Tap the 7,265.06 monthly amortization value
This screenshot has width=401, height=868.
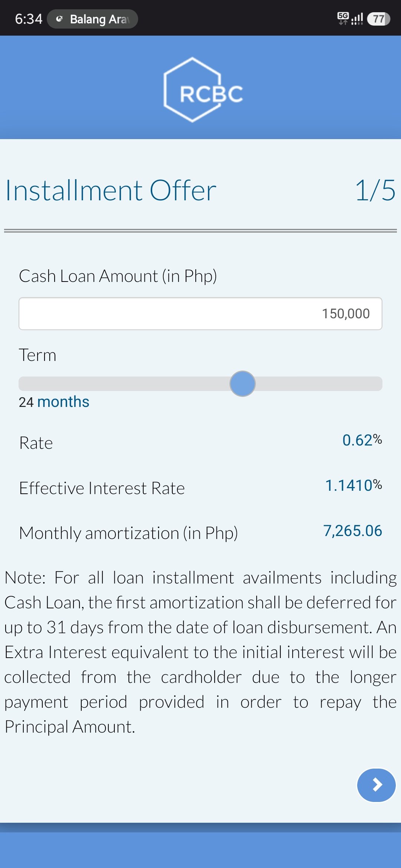[x=352, y=531]
